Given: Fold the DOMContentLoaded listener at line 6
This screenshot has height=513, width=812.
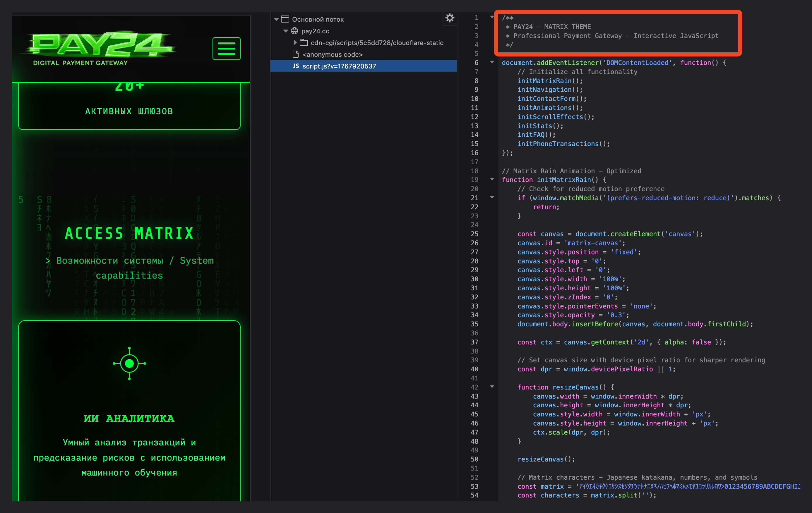Looking at the screenshot, I should pyautogui.click(x=492, y=62).
